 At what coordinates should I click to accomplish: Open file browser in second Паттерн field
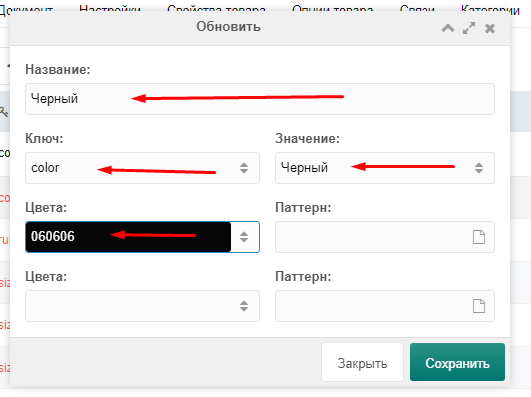pyautogui.click(x=479, y=306)
